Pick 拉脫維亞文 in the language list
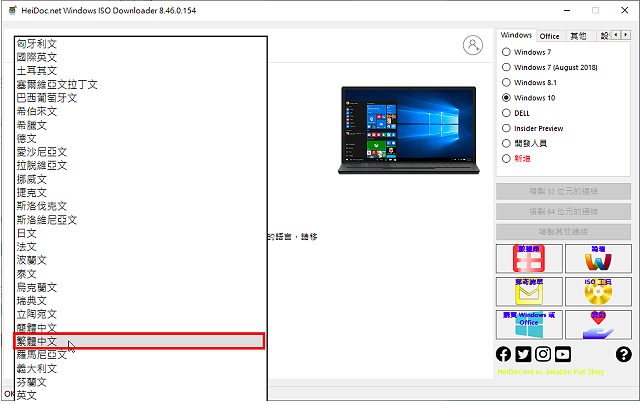Screen dimensions: 643x405 [x=141, y=166]
